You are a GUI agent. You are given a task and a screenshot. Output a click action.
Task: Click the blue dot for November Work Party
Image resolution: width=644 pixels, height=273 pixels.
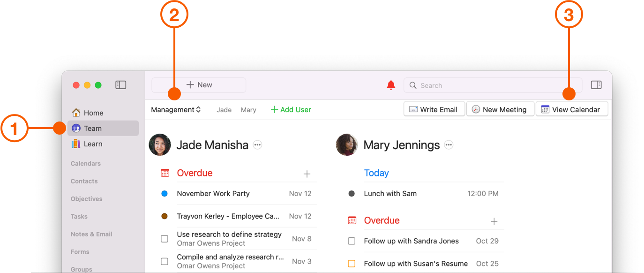(x=165, y=193)
